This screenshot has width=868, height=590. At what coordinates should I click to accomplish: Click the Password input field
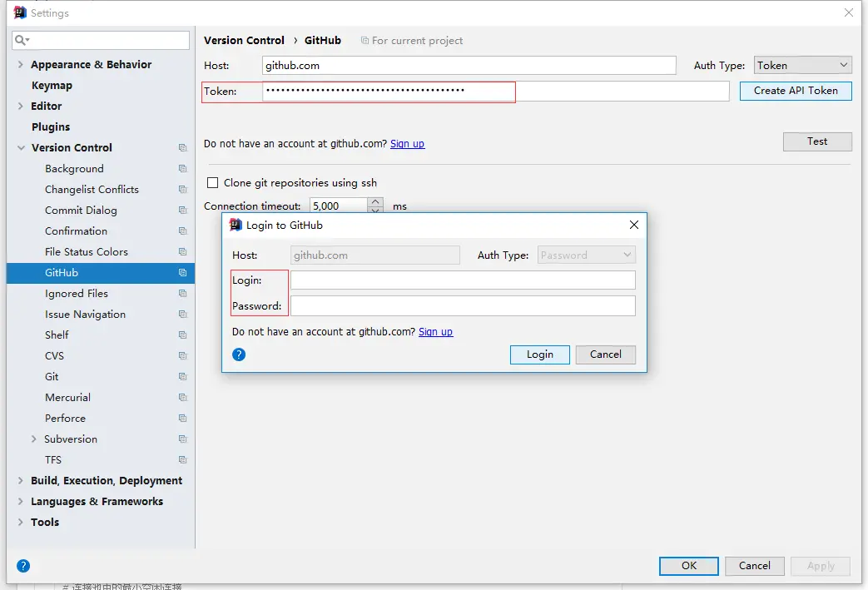click(463, 306)
